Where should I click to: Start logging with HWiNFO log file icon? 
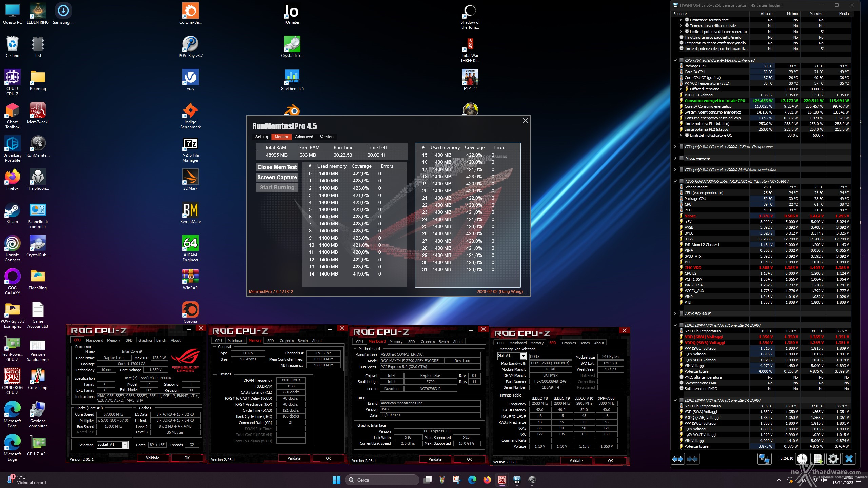pyautogui.click(x=817, y=459)
